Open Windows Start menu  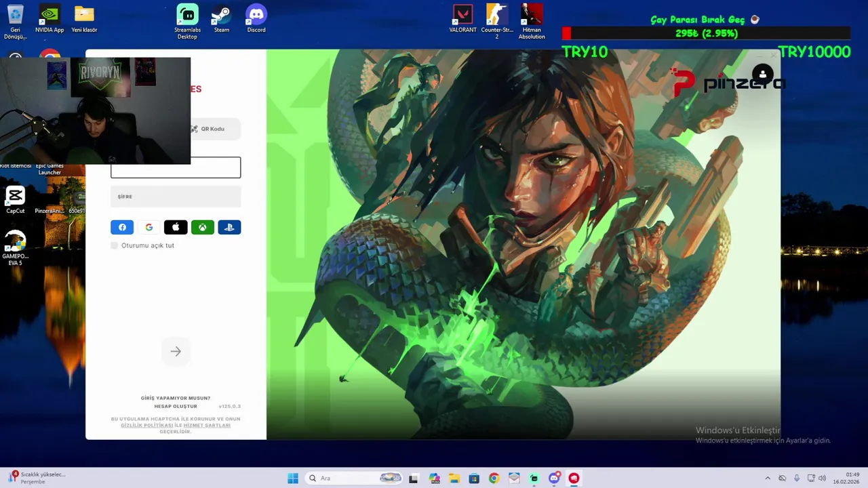pos(293,479)
